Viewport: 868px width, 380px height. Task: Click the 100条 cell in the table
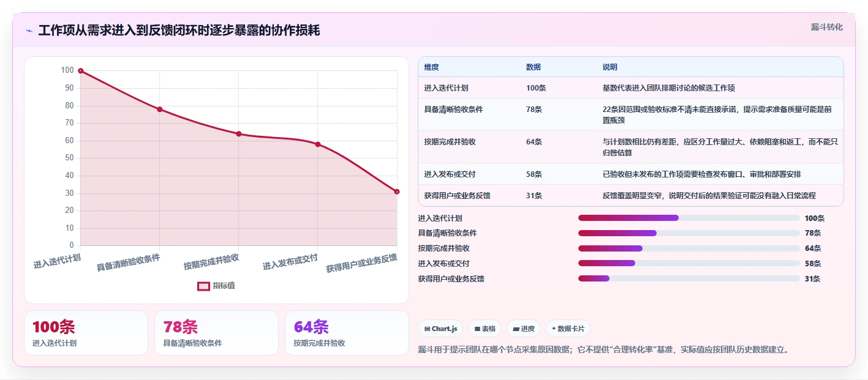click(x=536, y=88)
